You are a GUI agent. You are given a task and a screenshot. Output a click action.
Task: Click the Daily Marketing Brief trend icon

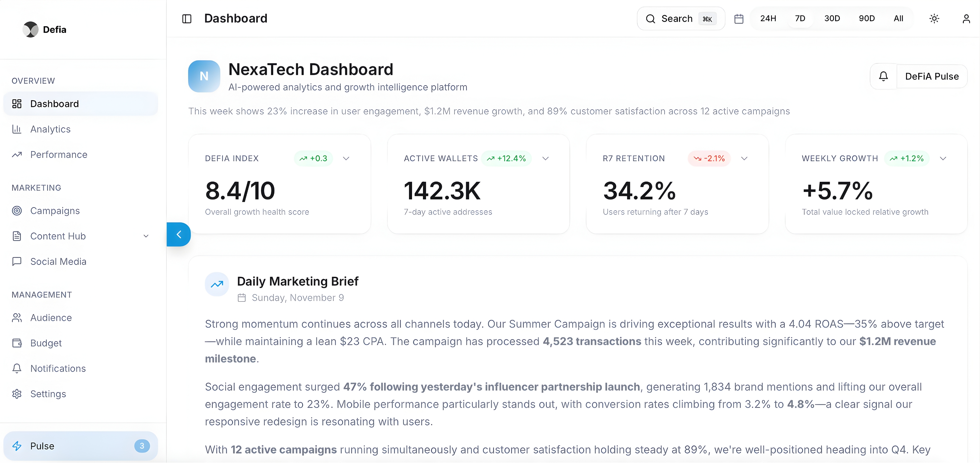[x=217, y=284]
